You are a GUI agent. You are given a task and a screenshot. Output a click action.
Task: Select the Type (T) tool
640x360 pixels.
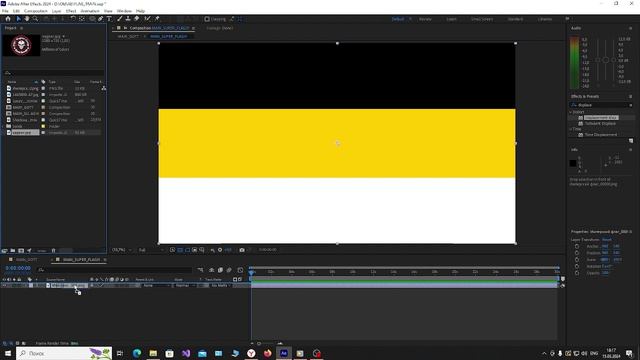[109, 19]
